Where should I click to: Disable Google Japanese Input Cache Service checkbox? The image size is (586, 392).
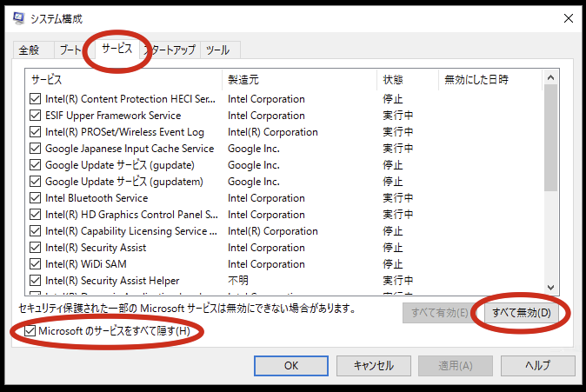[35, 149]
